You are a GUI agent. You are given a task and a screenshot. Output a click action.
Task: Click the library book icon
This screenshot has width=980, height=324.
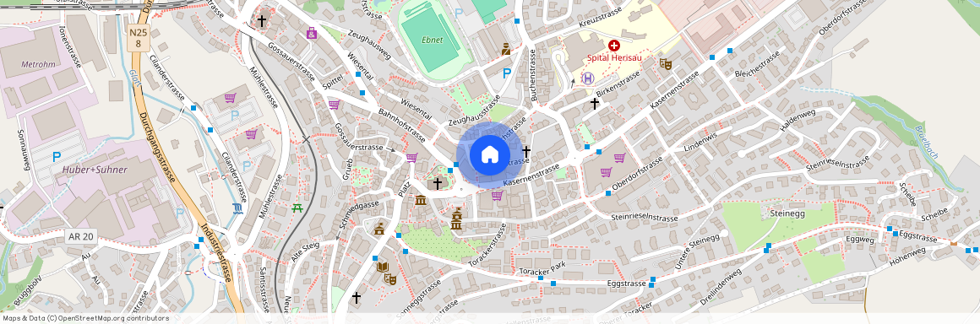(383, 267)
